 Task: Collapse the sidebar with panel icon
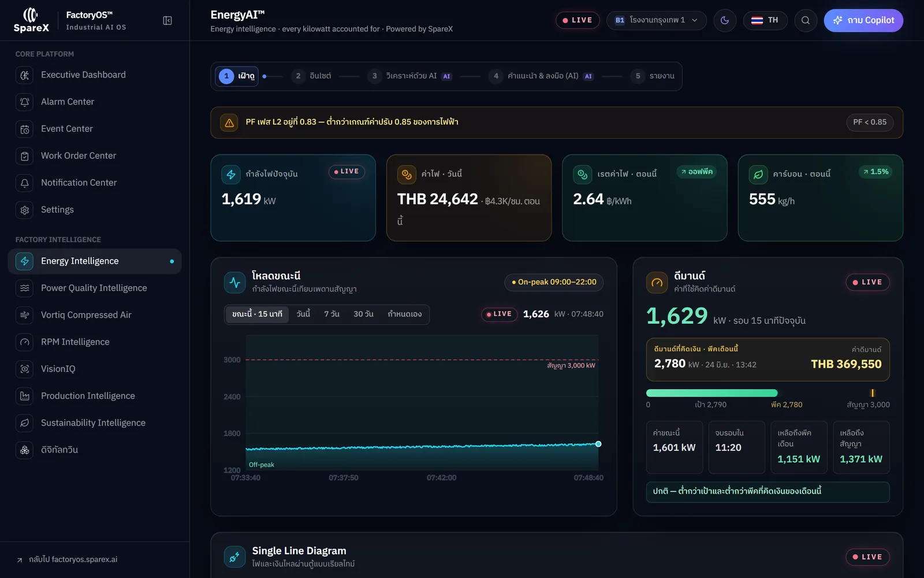(x=167, y=21)
